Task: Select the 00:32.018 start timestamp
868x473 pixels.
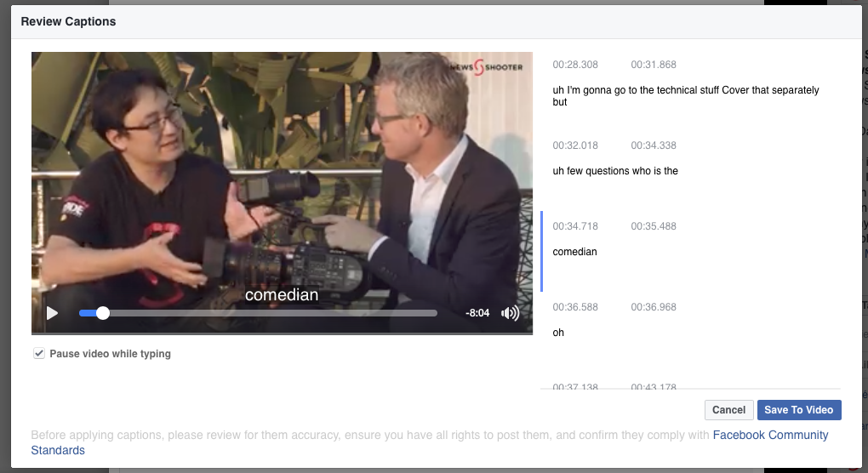Action: coord(575,145)
